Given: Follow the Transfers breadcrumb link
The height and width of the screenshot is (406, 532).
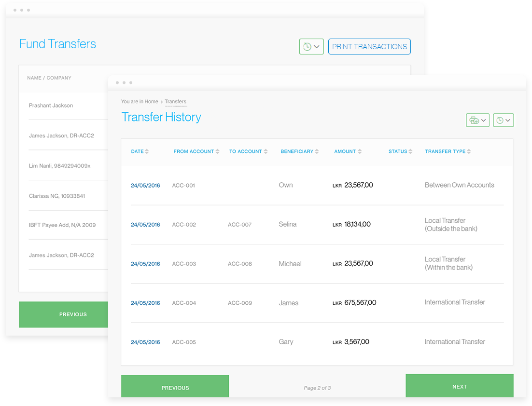Looking at the screenshot, I should [175, 101].
